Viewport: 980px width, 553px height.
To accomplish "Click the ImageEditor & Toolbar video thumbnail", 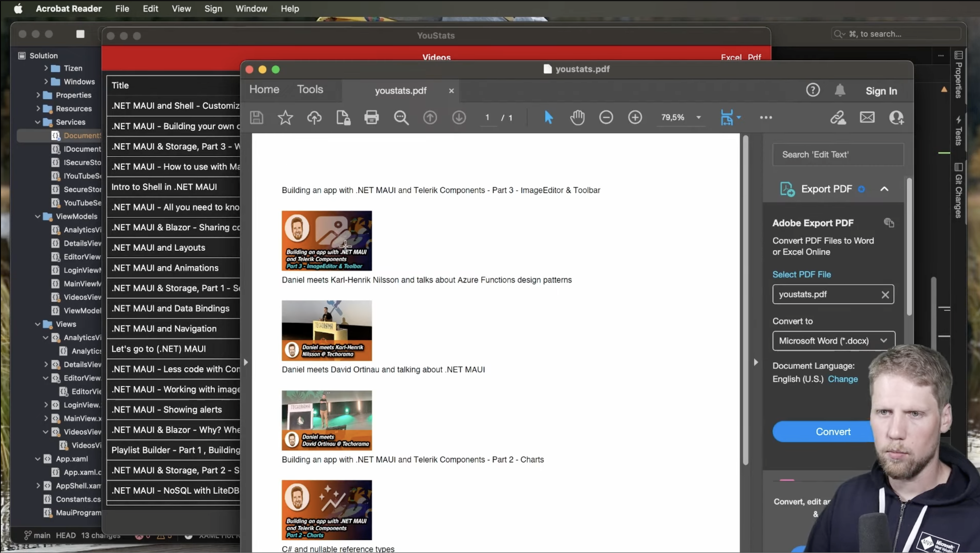I will click(x=327, y=241).
